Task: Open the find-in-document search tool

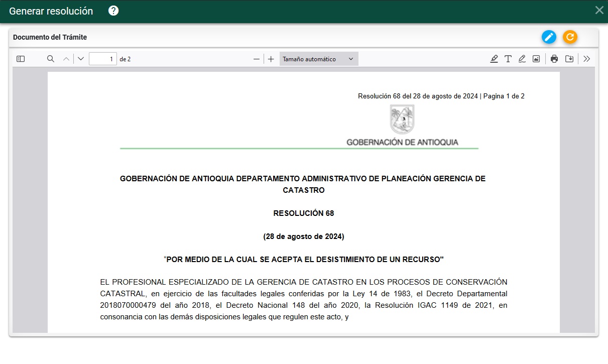Action: point(51,59)
